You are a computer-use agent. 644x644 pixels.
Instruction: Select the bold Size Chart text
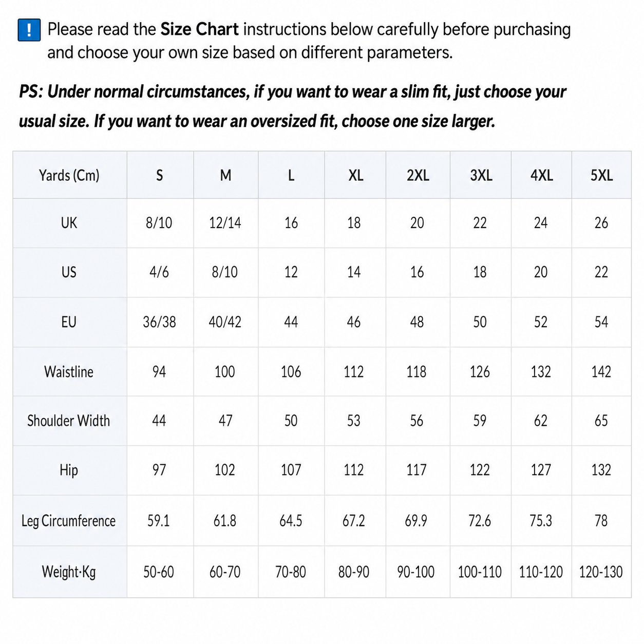pos(199,29)
